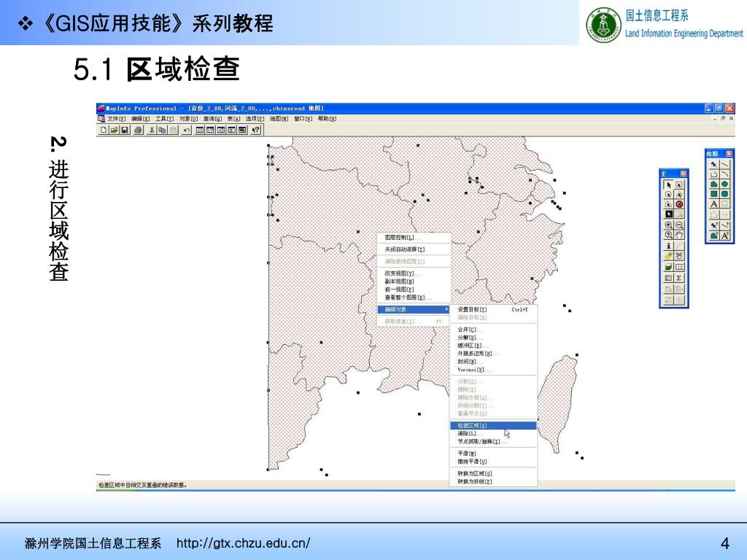The image size is (747, 560).
Task: Choose 改变视图 from context menu
Action: click(414, 273)
